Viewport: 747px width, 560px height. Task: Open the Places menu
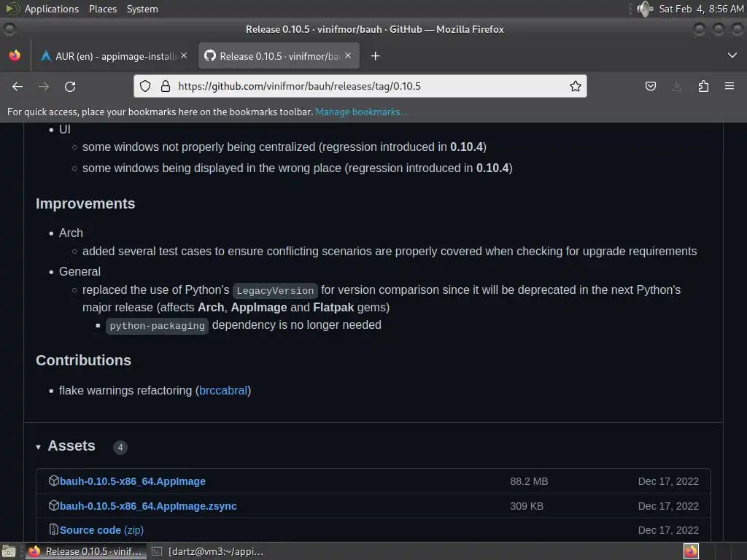click(102, 9)
